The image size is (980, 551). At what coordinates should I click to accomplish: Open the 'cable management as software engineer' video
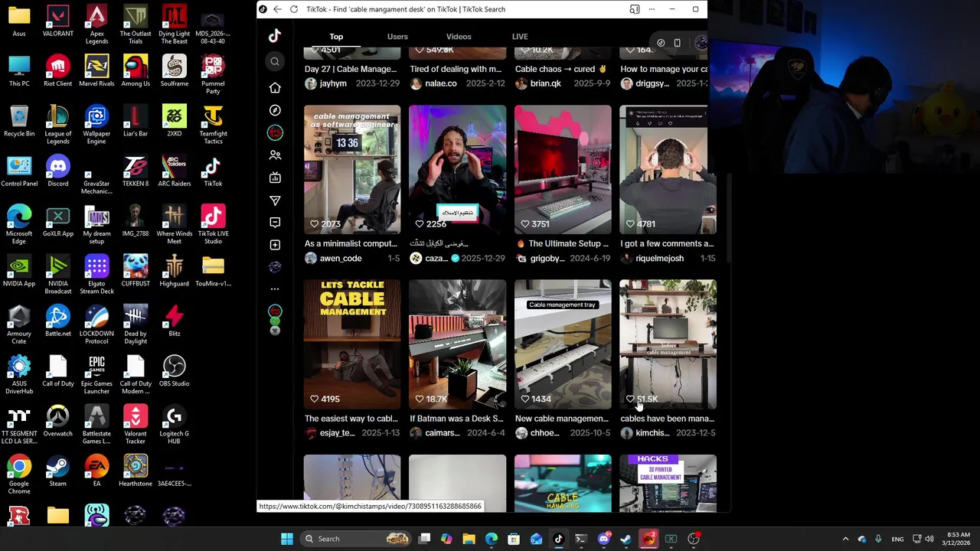coord(352,169)
